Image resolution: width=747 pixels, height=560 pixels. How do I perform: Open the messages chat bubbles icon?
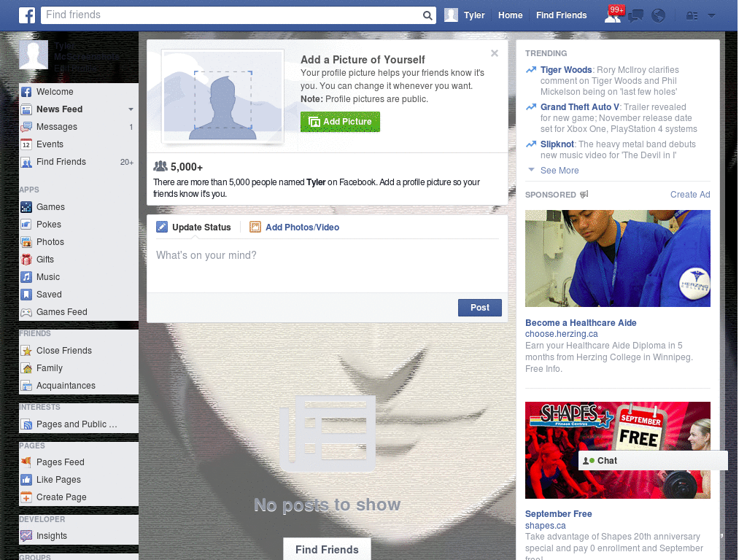(x=635, y=16)
